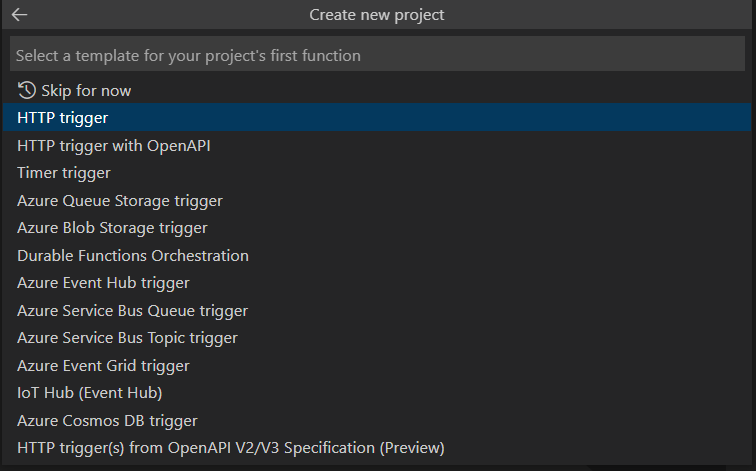Image resolution: width=756 pixels, height=471 pixels.
Task: Choose the HTTP trigger template
Action: 377,117
